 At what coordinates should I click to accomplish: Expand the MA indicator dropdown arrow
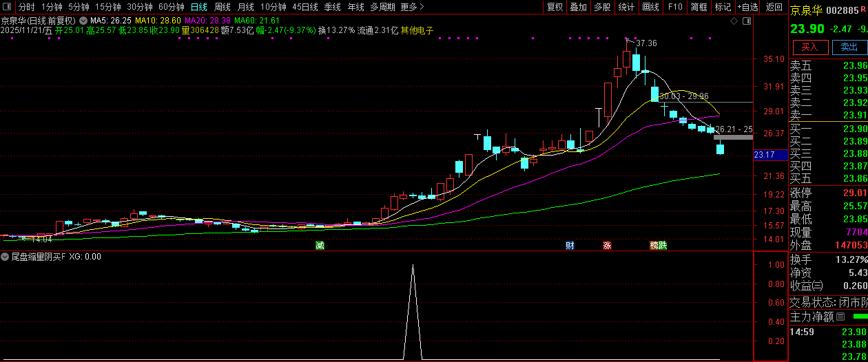(x=83, y=21)
